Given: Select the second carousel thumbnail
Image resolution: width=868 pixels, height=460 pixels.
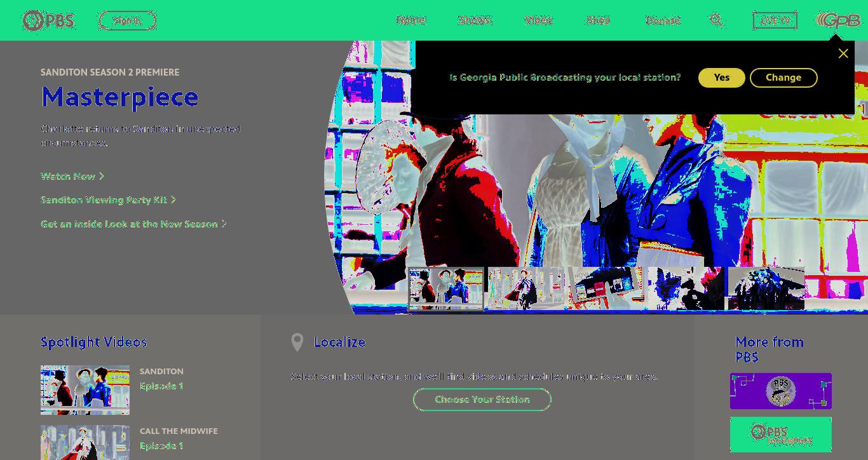Looking at the screenshot, I should point(526,289).
